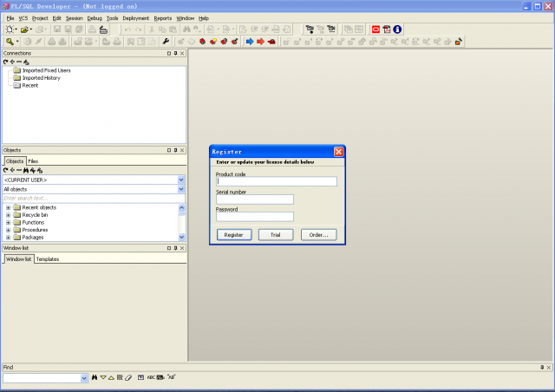Image resolution: width=555 pixels, height=392 pixels.
Task: Open the CURRENT USER dropdown
Action: click(181, 180)
